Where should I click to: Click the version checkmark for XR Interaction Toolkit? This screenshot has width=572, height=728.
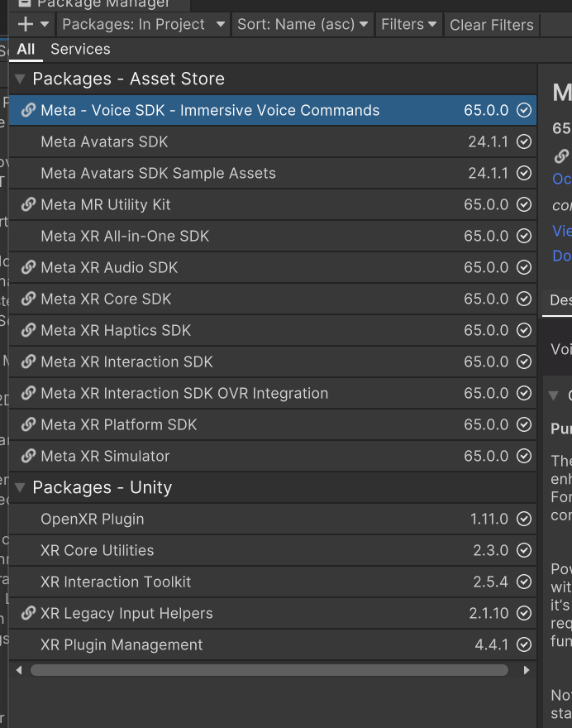(524, 582)
